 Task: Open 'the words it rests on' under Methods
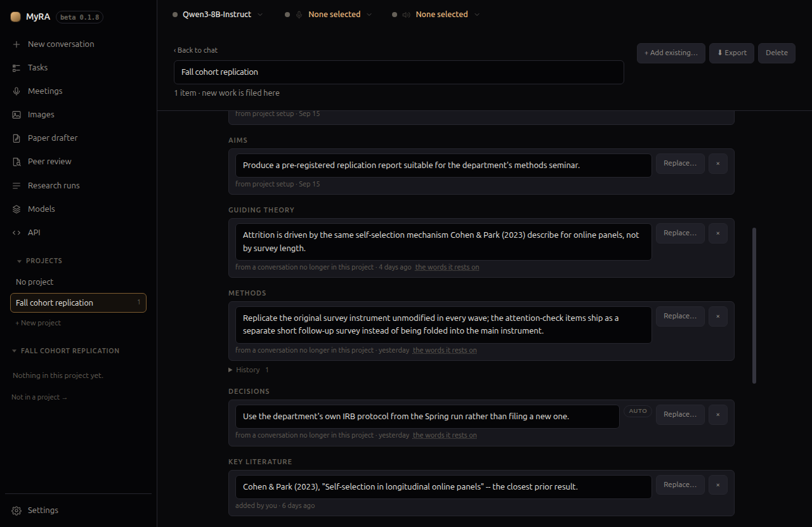(x=445, y=350)
